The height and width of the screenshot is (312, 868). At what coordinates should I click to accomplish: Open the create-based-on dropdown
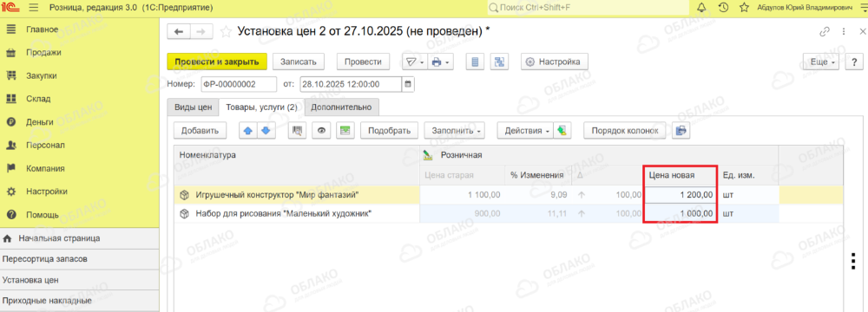414,62
